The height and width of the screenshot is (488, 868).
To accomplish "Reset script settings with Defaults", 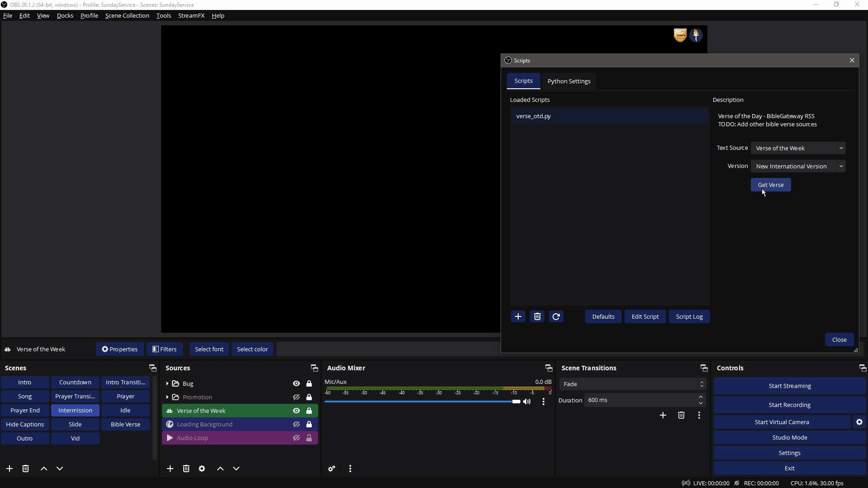I will pos(603,316).
